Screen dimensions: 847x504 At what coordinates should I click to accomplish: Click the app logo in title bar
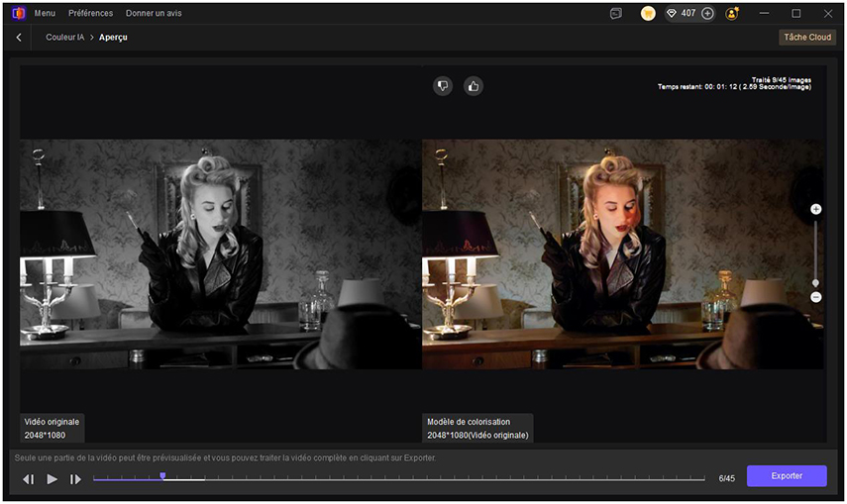point(17,14)
